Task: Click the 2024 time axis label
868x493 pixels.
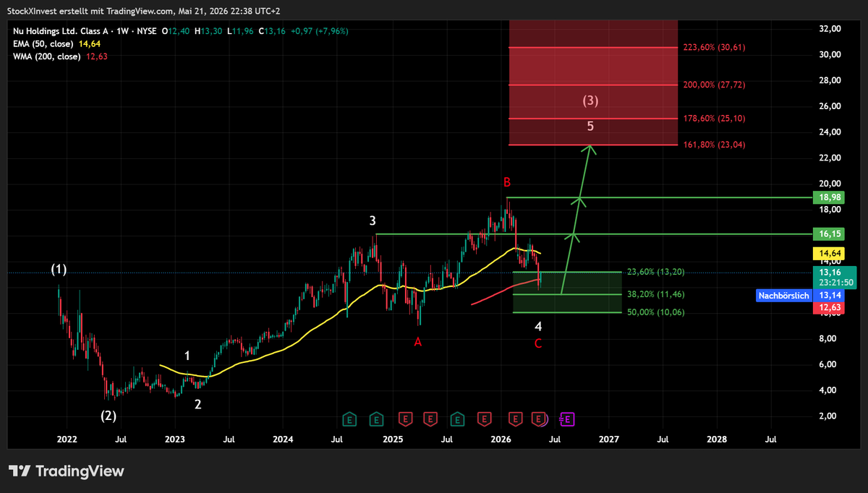Action: (284, 439)
